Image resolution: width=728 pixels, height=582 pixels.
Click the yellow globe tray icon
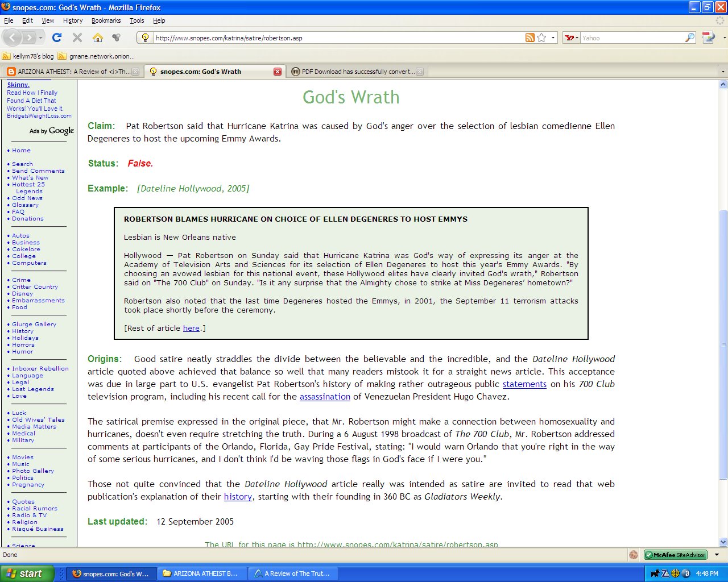tap(676, 573)
